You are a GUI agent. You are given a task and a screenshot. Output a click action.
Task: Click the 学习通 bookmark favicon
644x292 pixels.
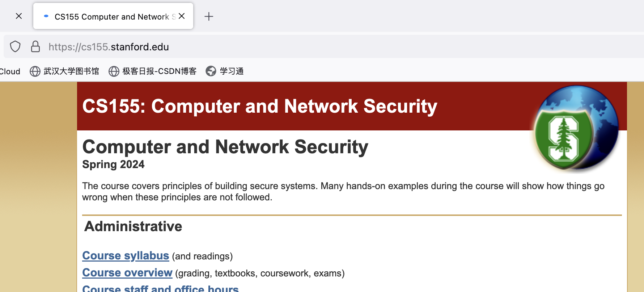[x=211, y=71]
